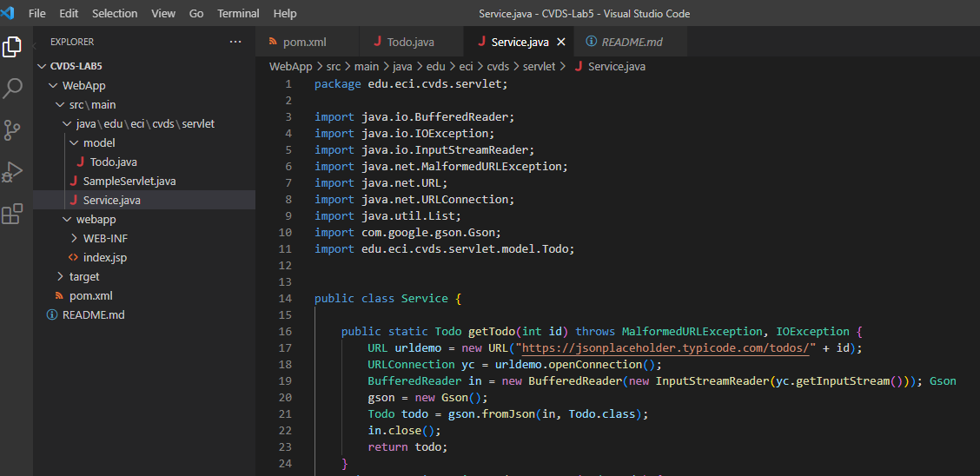The width and height of the screenshot is (980, 476).
Task: Open the Search view in activity bar
Action: coord(12,89)
